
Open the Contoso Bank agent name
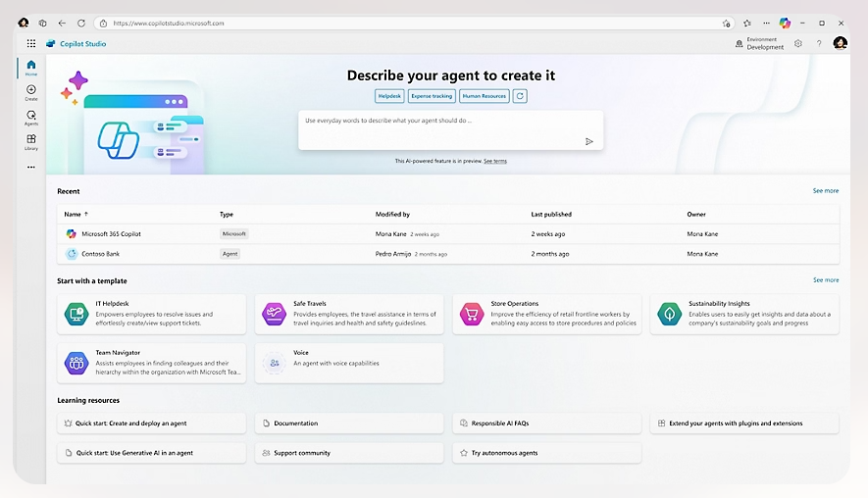click(101, 254)
